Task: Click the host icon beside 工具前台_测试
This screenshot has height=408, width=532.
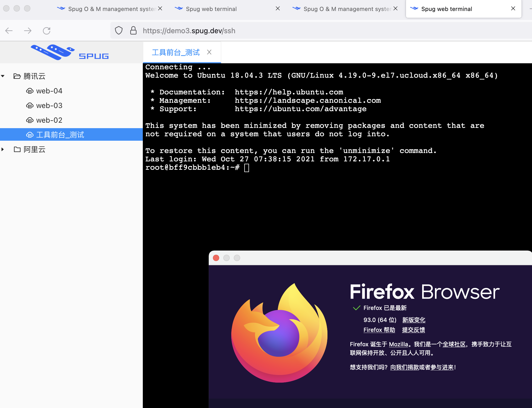Action: coord(30,134)
